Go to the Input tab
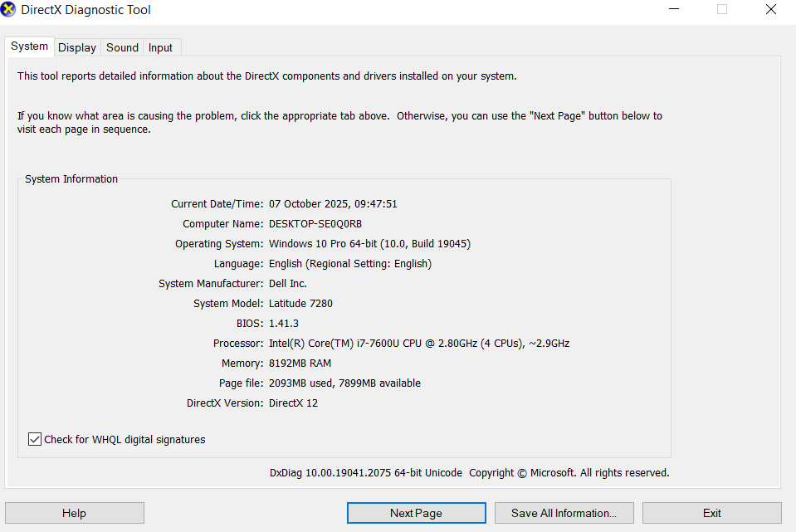 click(x=160, y=47)
